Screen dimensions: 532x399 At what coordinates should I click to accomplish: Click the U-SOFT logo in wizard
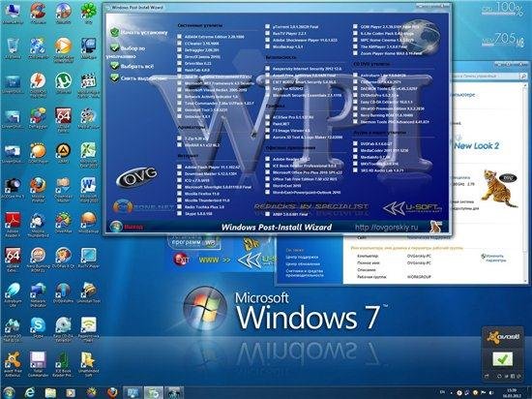click(412, 208)
